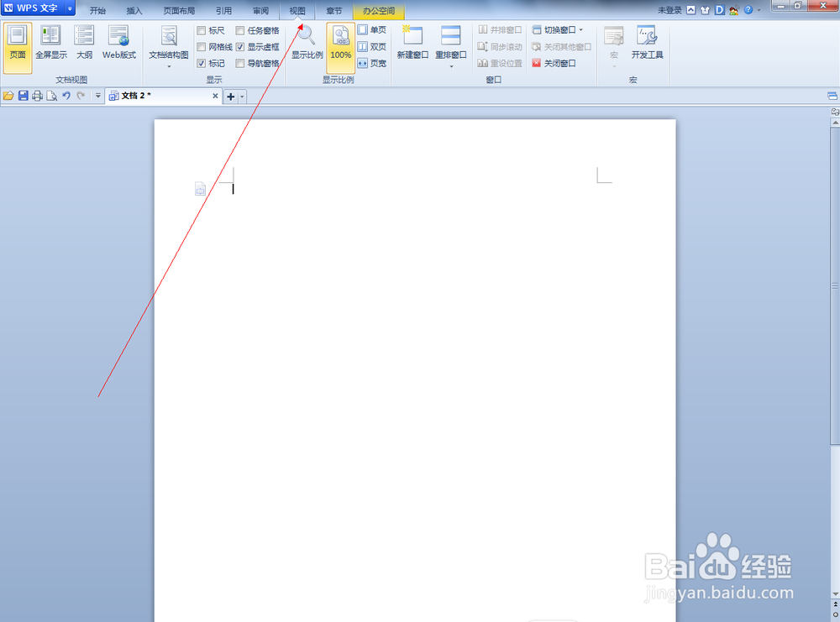Click the open folder icon
Viewport: 840px width, 622px height.
(8, 96)
